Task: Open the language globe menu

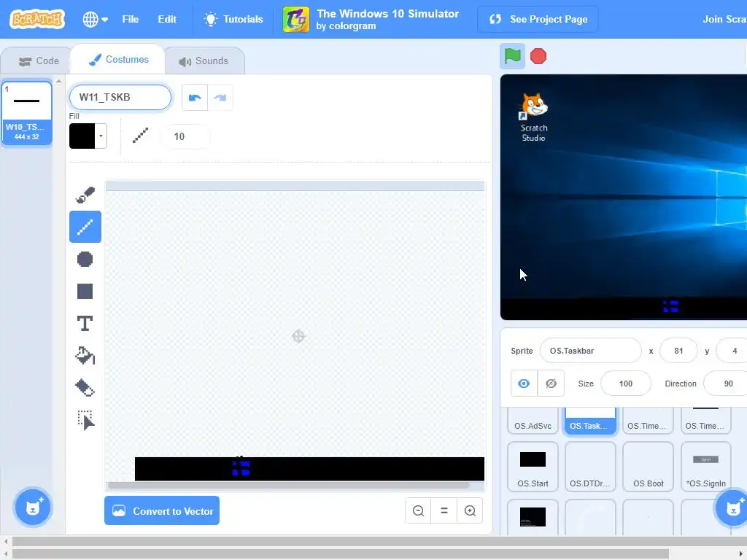Action: tap(95, 19)
